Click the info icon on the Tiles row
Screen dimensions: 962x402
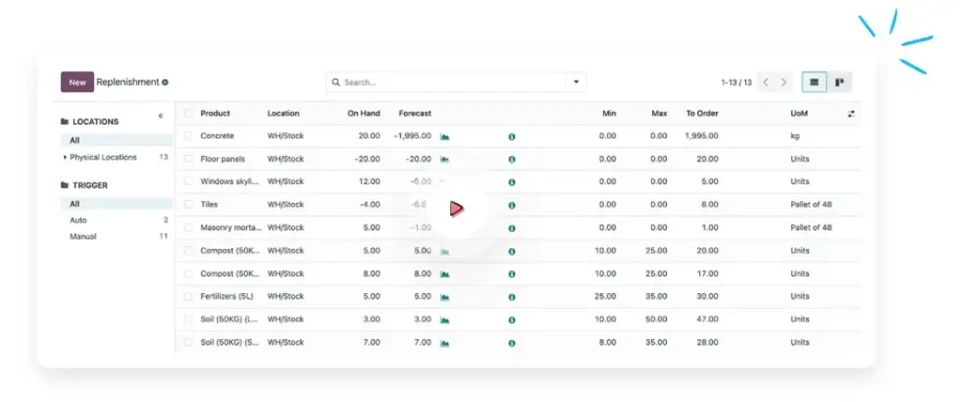(511, 205)
